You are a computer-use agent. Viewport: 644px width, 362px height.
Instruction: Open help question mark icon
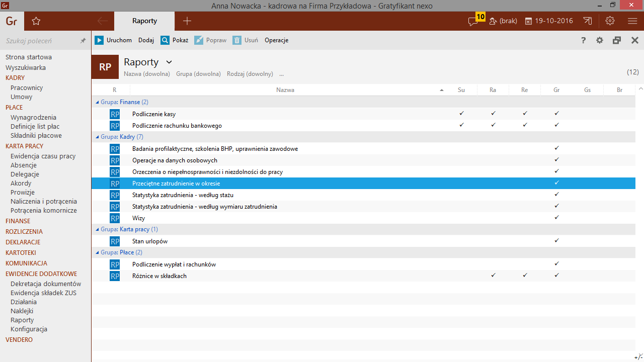pos(584,40)
